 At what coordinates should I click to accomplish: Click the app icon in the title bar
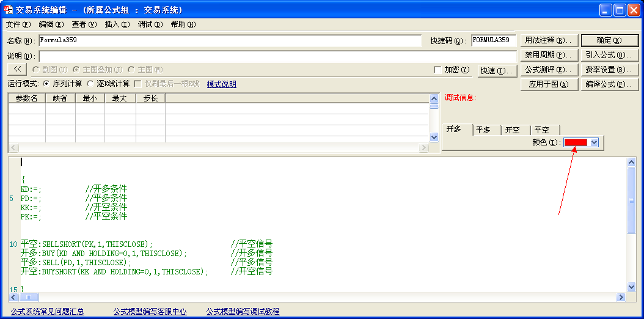point(9,10)
